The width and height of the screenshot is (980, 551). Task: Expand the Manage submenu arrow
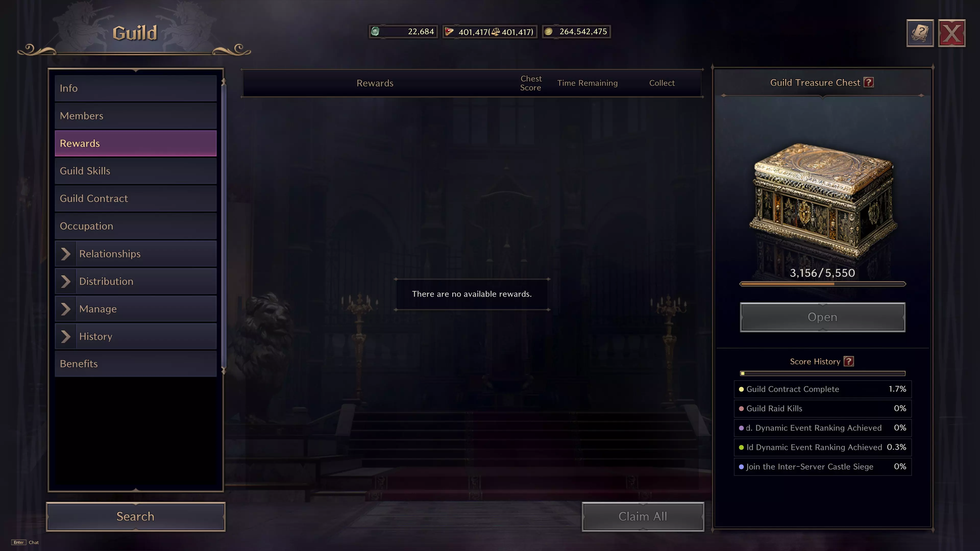point(65,309)
